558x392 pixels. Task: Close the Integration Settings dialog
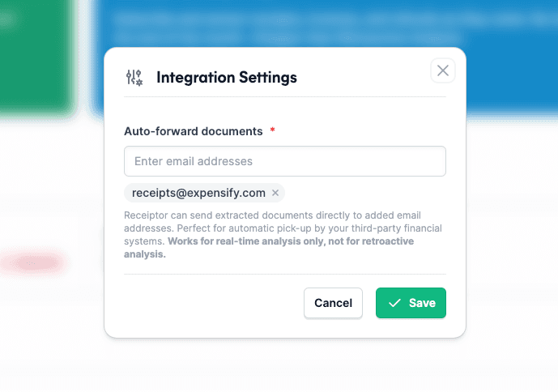click(x=442, y=70)
